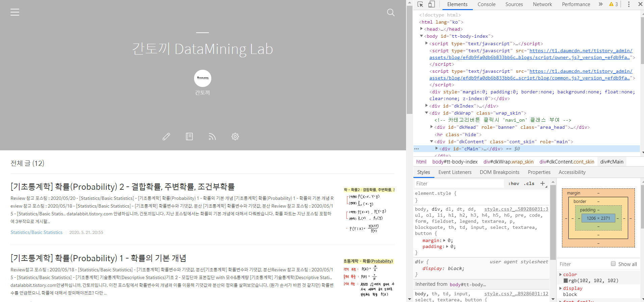The height and width of the screenshot is (302, 644).
Task: Collapse the body tt-body-index node
Action: coord(421,36)
